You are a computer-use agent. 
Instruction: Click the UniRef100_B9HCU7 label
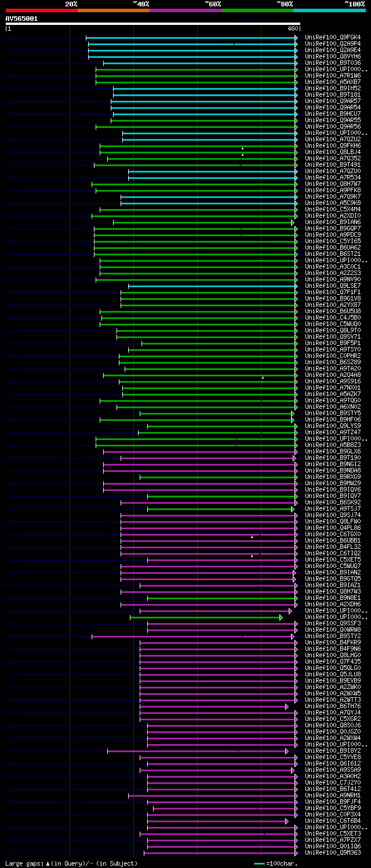pyautogui.click(x=333, y=114)
